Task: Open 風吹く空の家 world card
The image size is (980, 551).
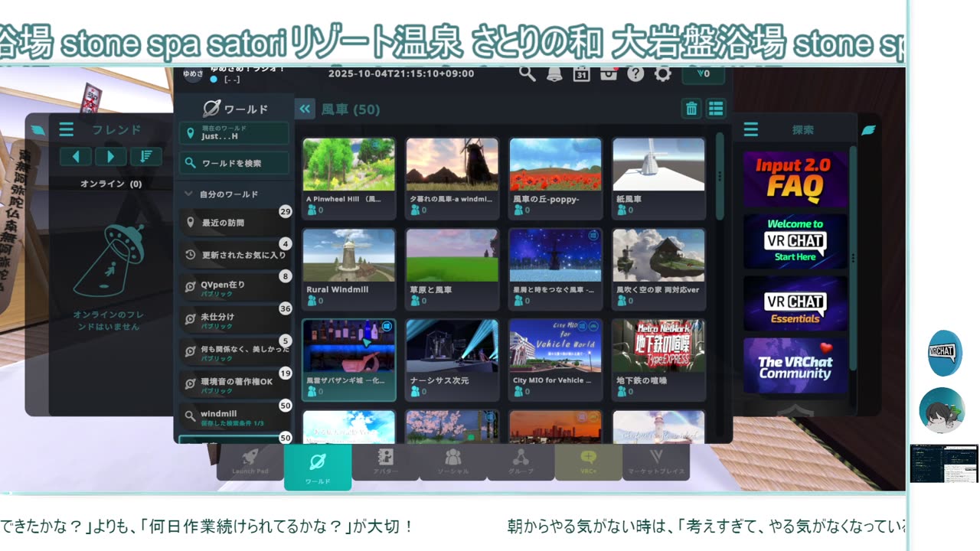Action: click(x=658, y=269)
